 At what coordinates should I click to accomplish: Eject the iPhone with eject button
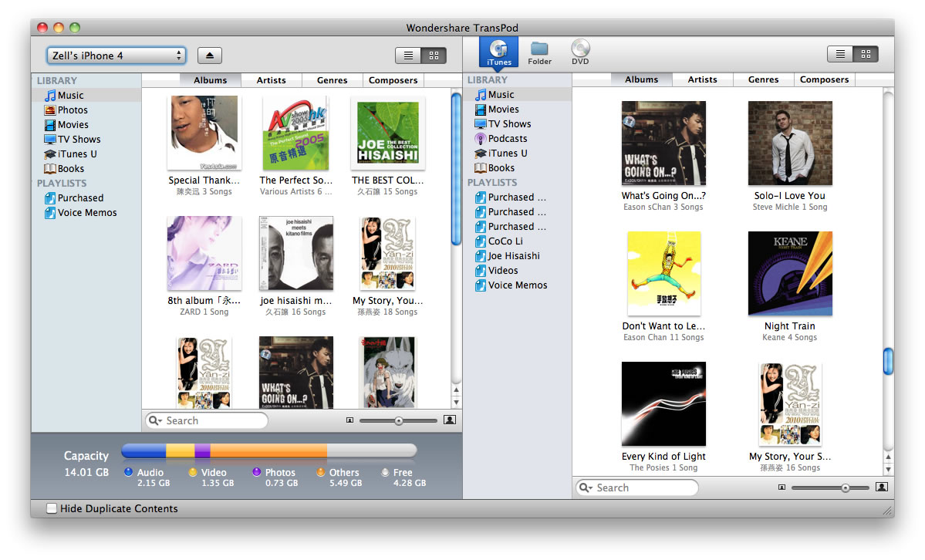click(x=209, y=56)
